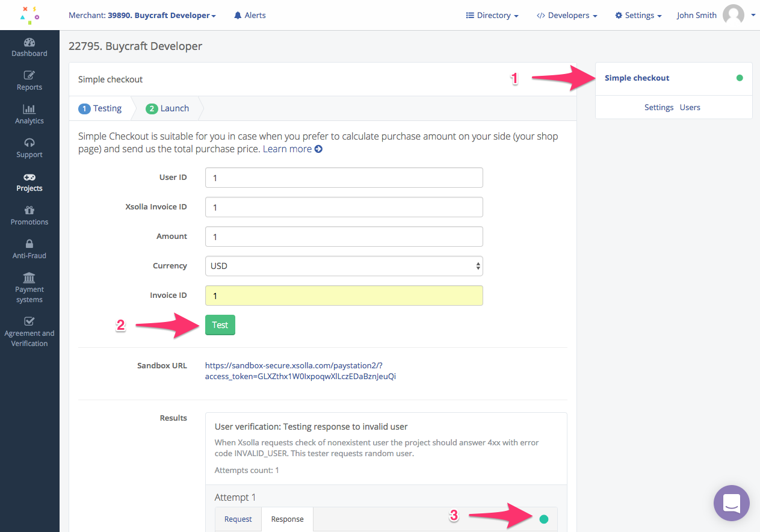Click the Learn more arrow icon
The image size is (760, 532).
click(318, 149)
